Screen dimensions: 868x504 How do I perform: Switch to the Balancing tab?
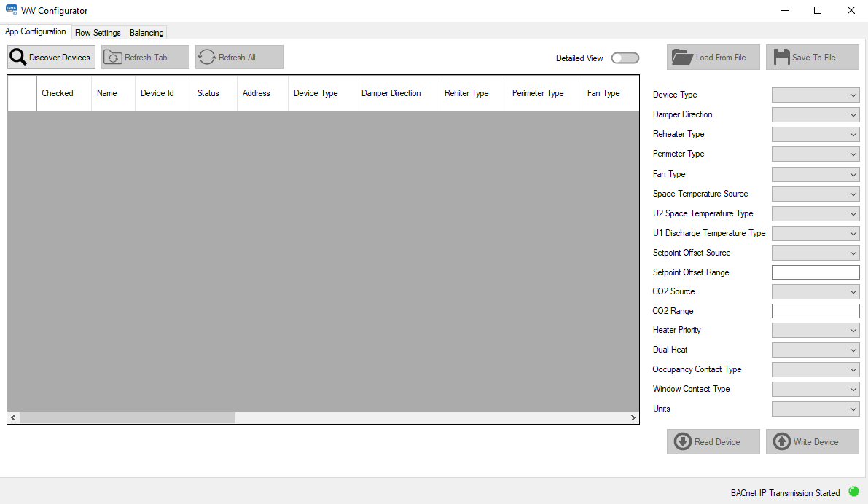[146, 32]
